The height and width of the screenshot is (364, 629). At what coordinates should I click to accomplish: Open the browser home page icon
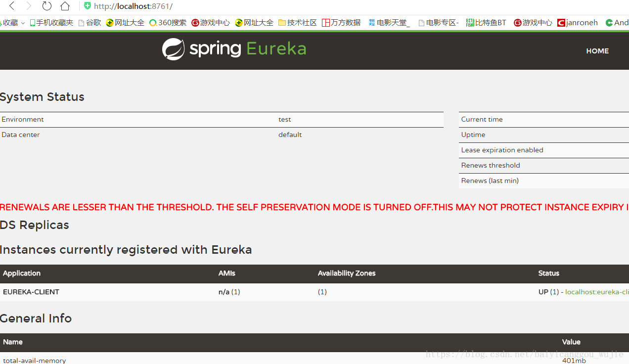[x=65, y=6]
